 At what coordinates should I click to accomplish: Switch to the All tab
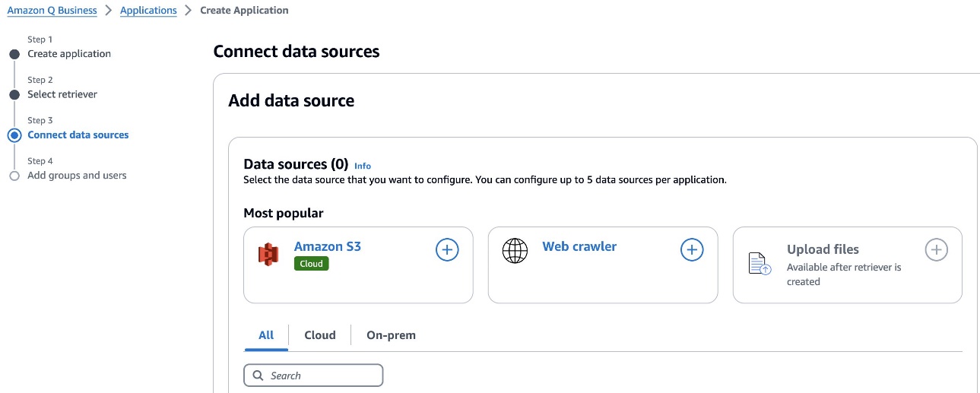coord(266,335)
